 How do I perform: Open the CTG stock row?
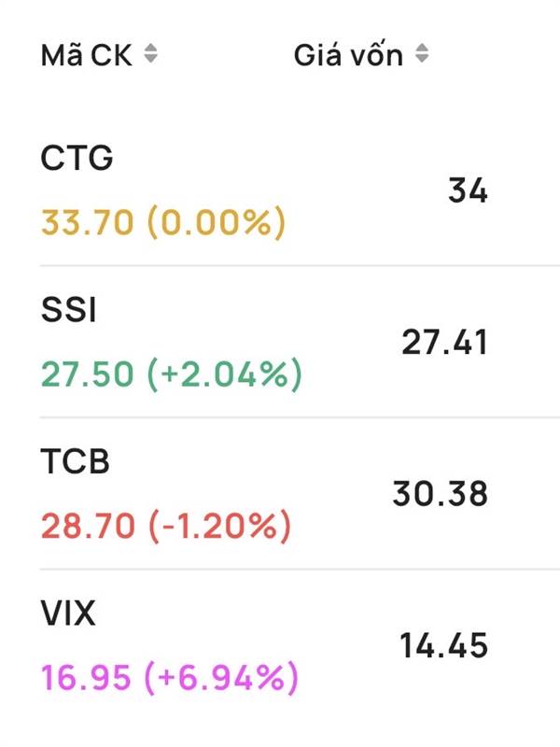pos(300,190)
